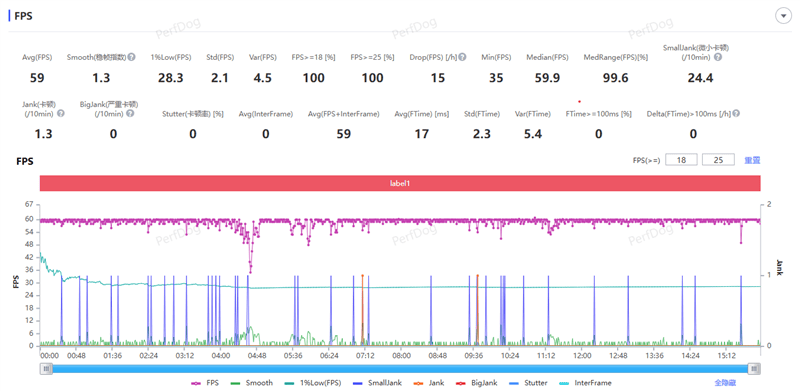Viewport: 800px width, 391px height.
Task: Click the Std(FPS) value 2.1
Action: [220, 78]
